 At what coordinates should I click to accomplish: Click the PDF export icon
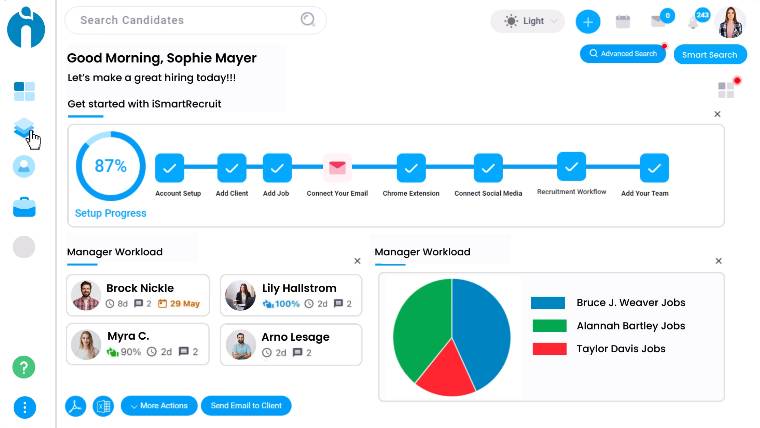point(76,405)
